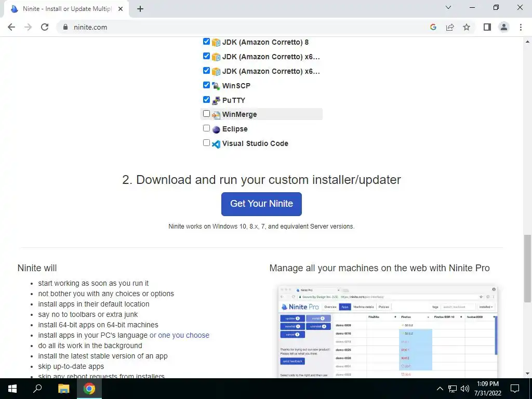Uncheck JDK (Amazon Corretto) 8 checkbox
The image size is (532, 399).
(206, 41)
